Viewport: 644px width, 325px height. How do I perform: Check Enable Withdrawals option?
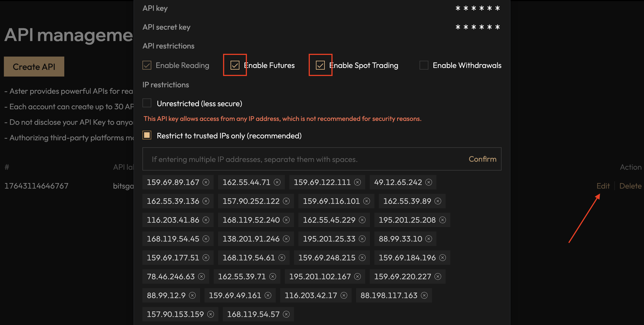pyautogui.click(x=424, y=65)
